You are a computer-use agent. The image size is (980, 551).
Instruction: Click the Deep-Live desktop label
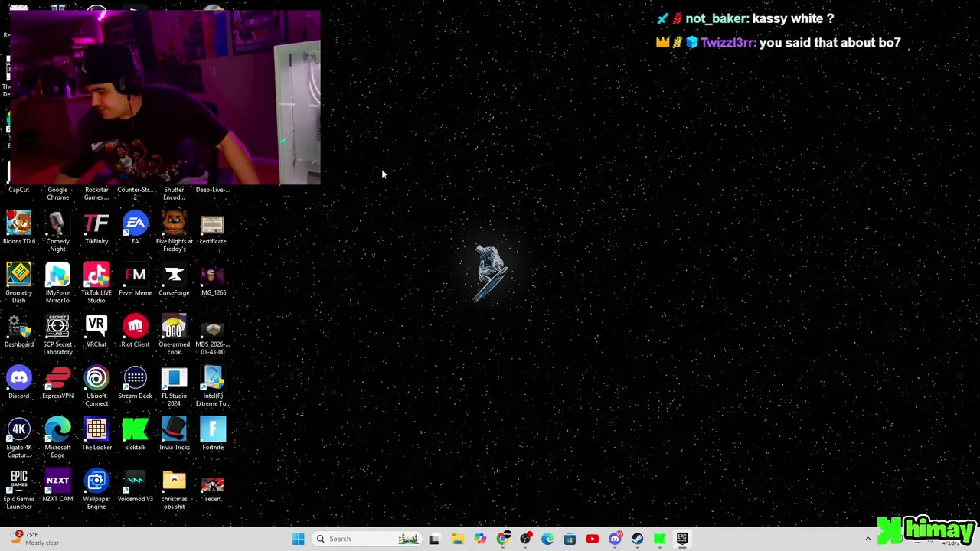[213, 190]
